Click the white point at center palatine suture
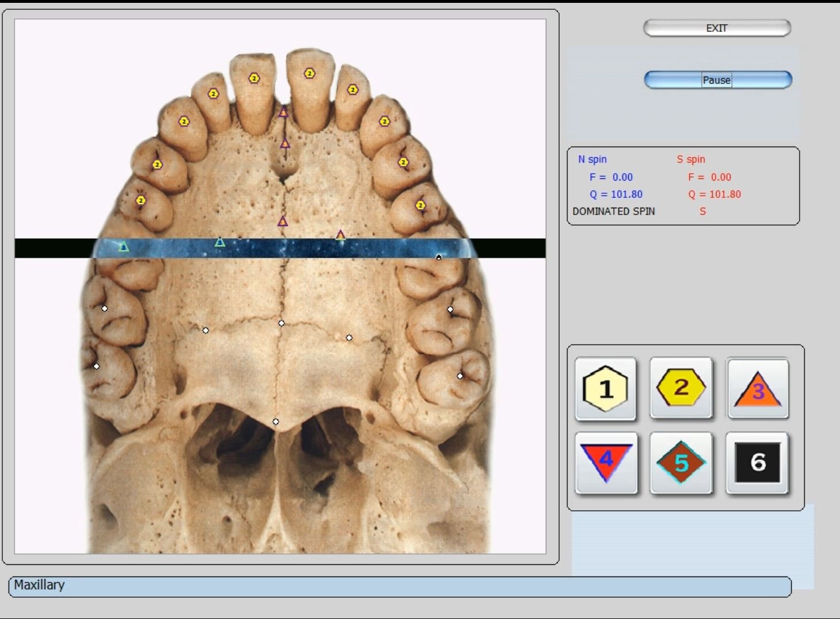840x619 pixels. 282,323
